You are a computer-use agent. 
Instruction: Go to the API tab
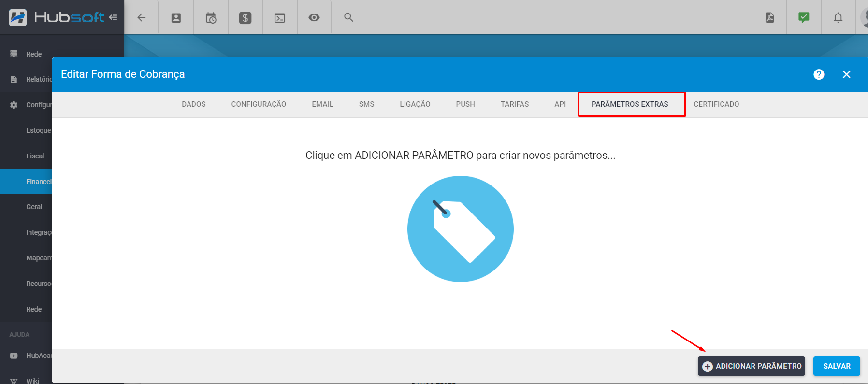tap(560, 104)
